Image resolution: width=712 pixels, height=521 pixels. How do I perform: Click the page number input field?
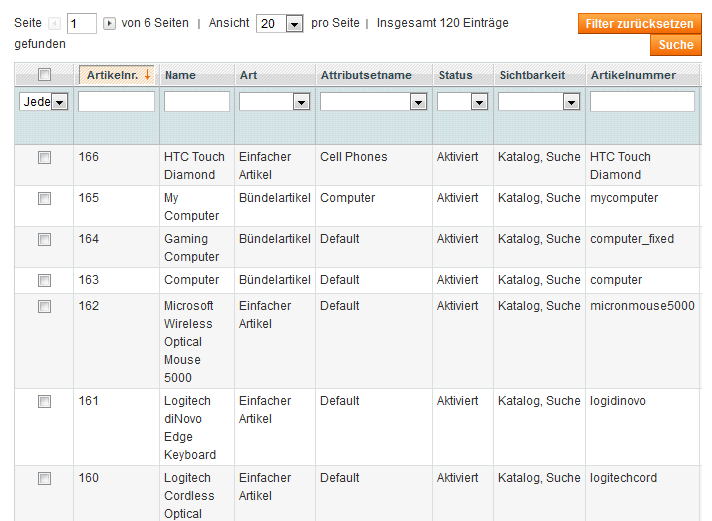tap(82, 24)
